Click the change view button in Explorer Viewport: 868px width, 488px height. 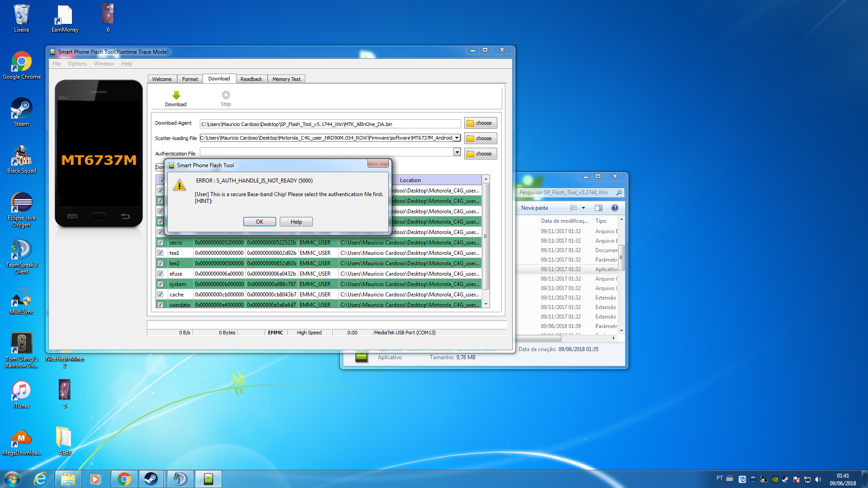[x=574, y=208]
